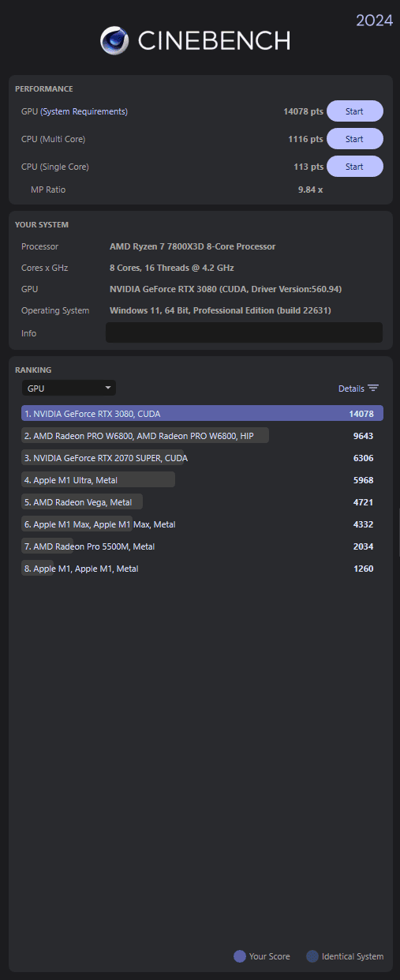Click the 4721 ranking score

pos(363,501)
